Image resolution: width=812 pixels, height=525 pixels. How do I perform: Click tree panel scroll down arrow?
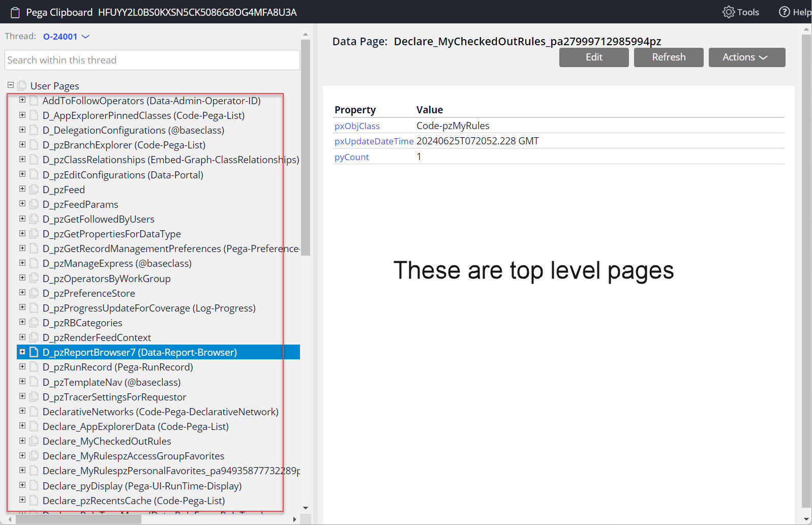[x=306, y=508]
